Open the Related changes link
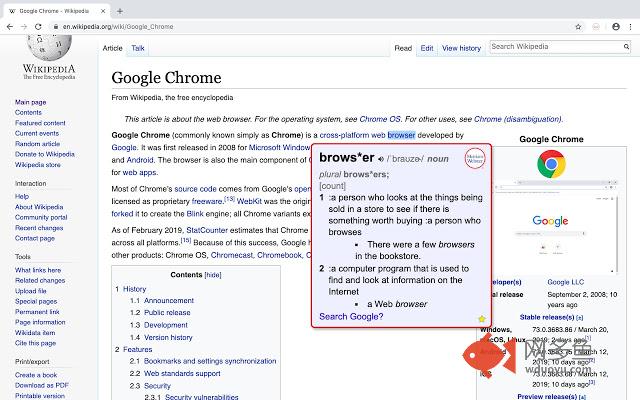 (40, 280)
